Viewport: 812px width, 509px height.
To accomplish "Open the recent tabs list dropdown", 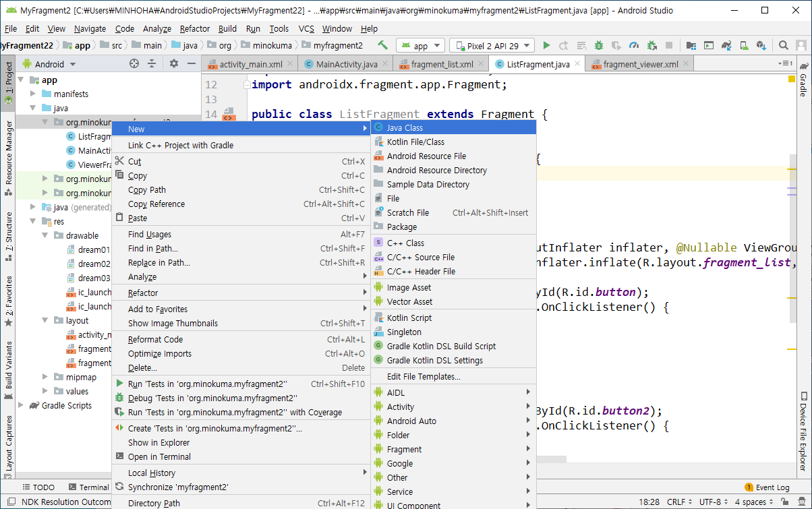I will 786,63.
